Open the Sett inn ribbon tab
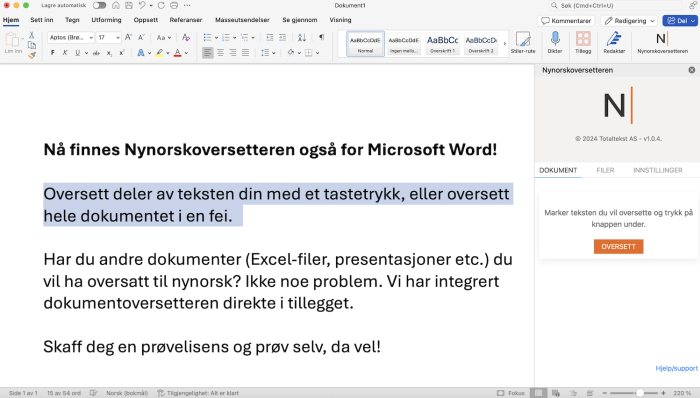 tap(42, 20)
